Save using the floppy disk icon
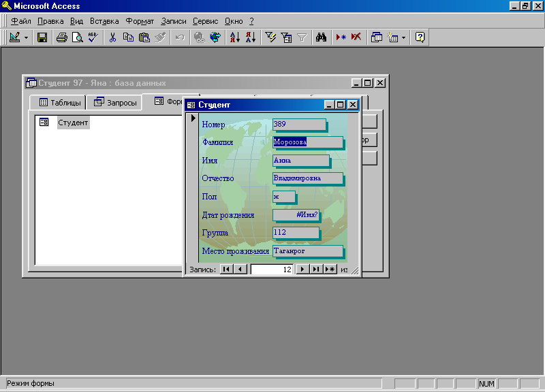 pyautogui.click(x=42, y=37)
